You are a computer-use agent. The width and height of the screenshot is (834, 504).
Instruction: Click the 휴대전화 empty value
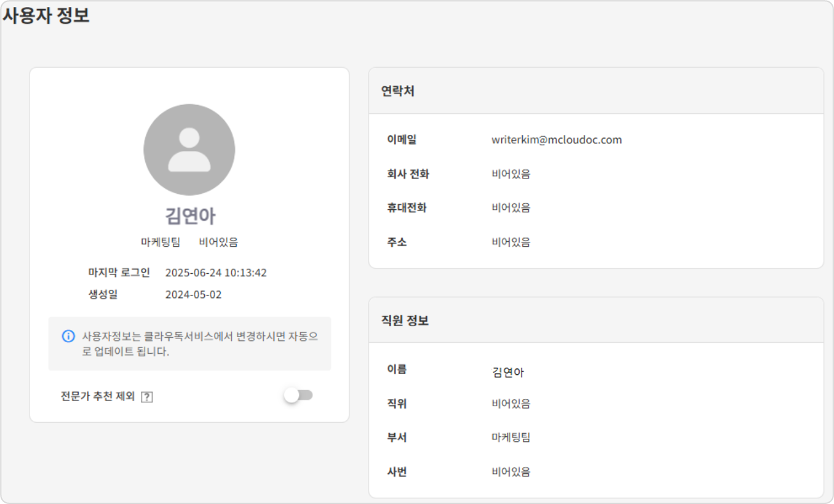point(510,208)
